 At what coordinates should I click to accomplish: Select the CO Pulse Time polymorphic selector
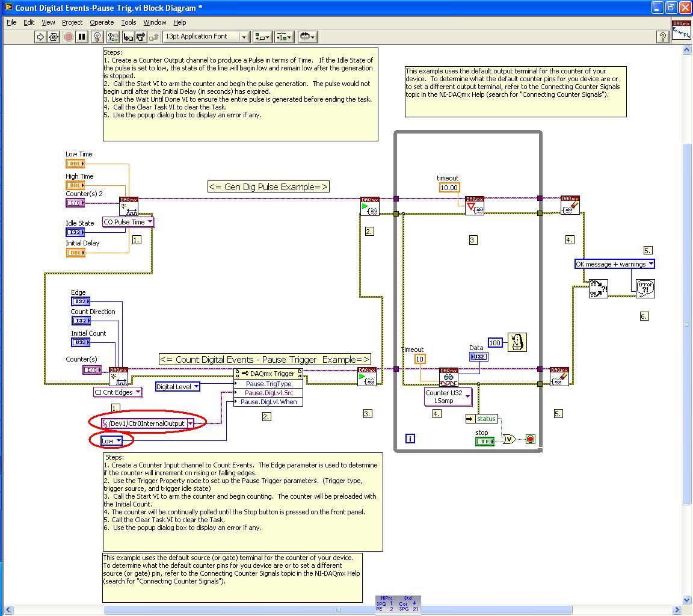128,222
